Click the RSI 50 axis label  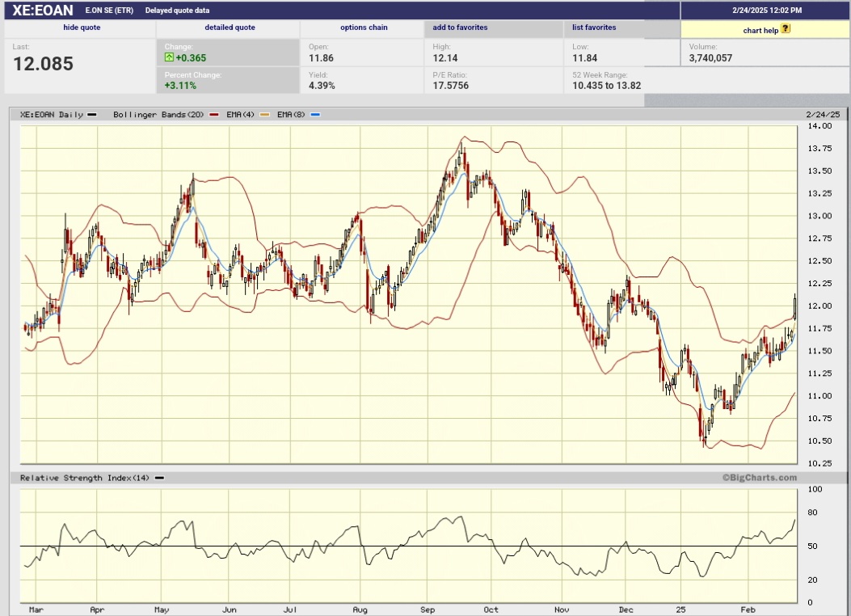click(812, 546)
